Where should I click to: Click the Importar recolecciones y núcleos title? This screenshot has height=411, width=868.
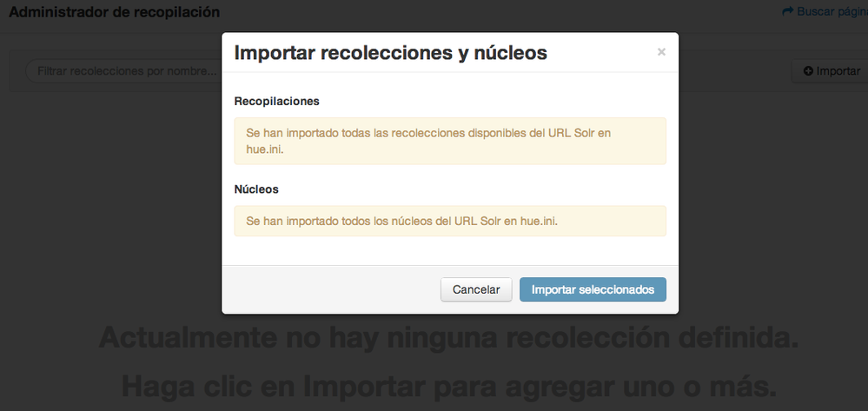coord(391,53)
